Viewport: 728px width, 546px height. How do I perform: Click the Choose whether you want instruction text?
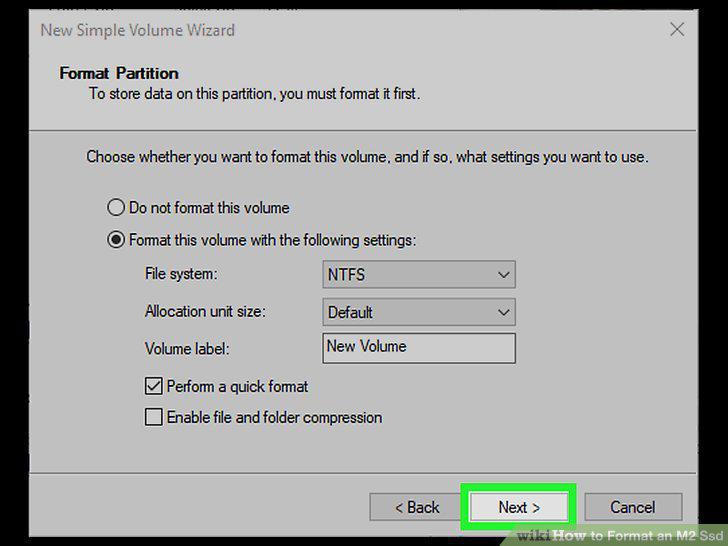(x=367, y=157)
